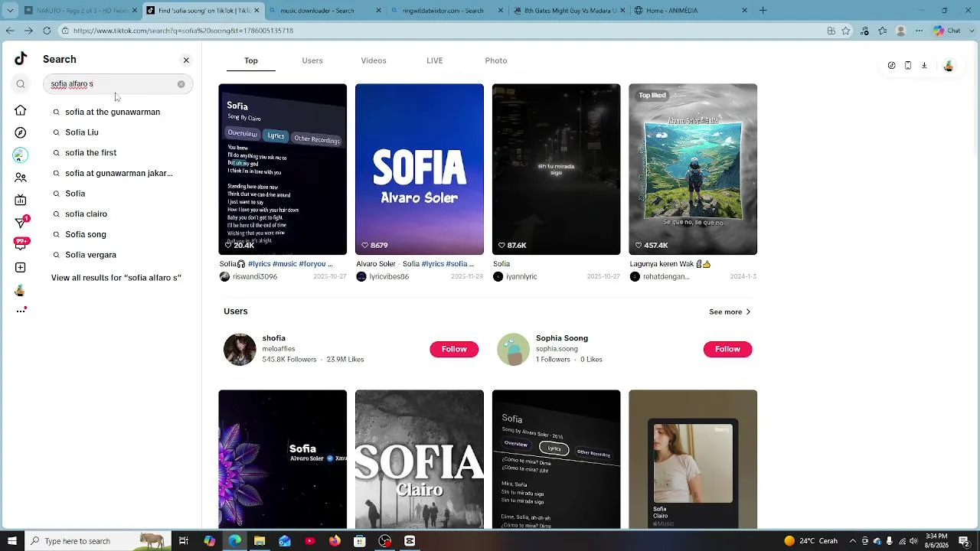Open the Sofia lyrics video by riswandi3096

point(283,169)
